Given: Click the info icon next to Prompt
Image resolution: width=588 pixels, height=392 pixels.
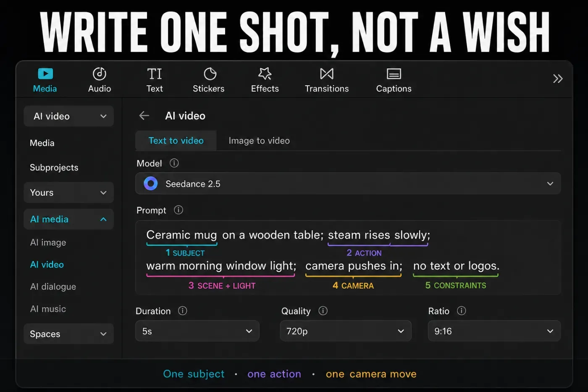Looking at the screenshot, I should point(178,210).
